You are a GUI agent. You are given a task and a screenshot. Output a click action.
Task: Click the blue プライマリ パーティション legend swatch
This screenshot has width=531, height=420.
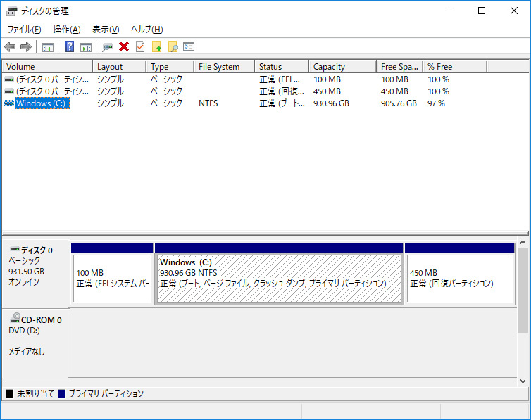coord(62,394)
